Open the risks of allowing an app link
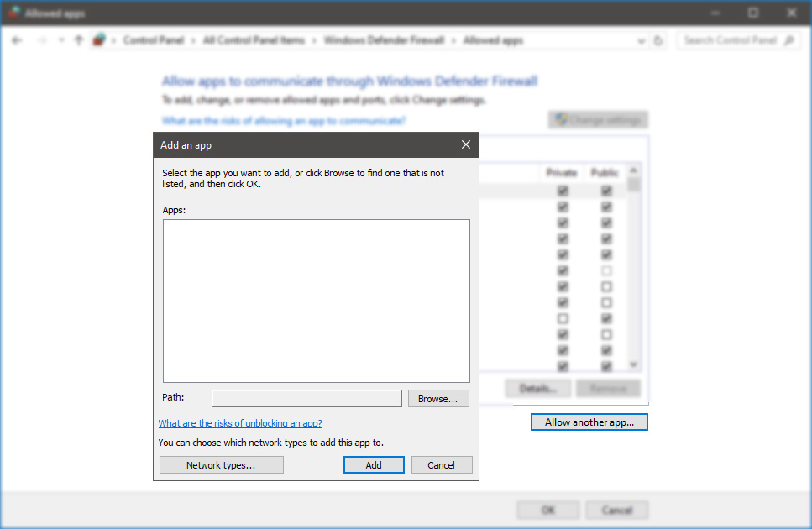 click(284, 121)
